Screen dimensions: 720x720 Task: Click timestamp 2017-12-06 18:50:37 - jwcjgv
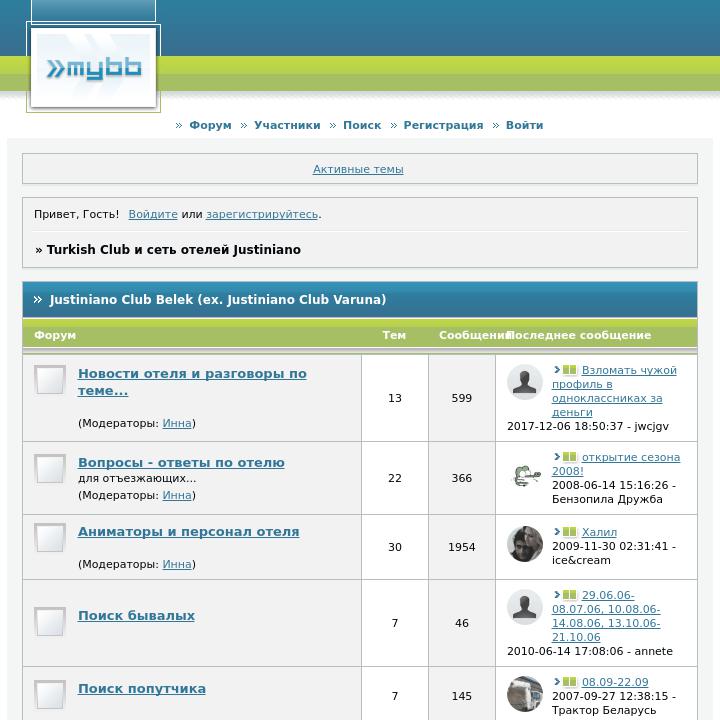[x=588, y=426]
